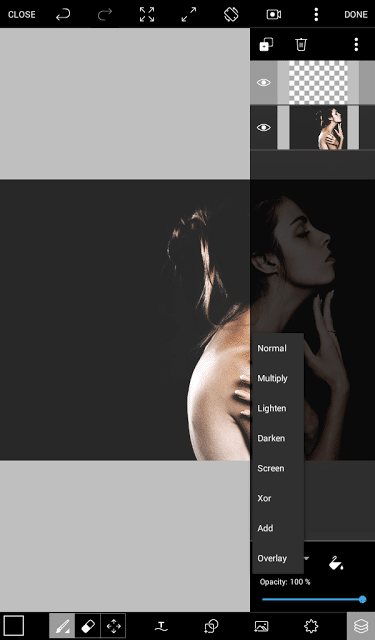Select the Eraser tool
Screen dimensions: 375x640
pyautogui.click(x=88, y=625)
